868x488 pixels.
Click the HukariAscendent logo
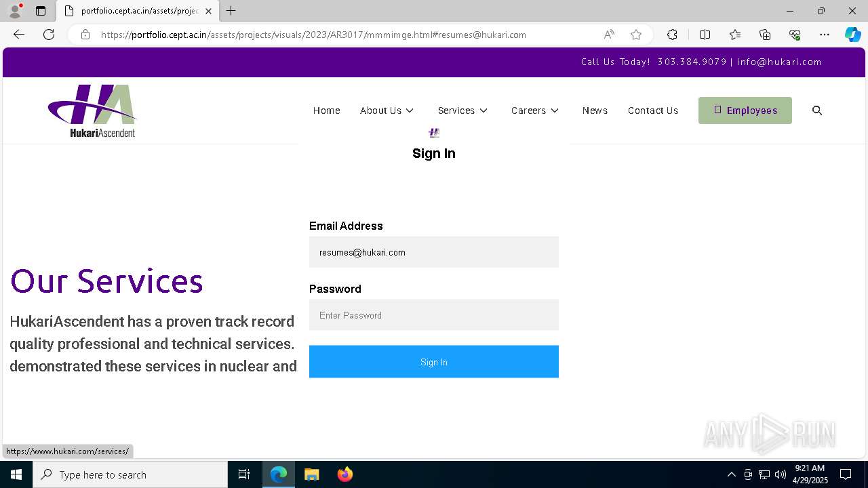pyautogui.click(x=92, y=110)
